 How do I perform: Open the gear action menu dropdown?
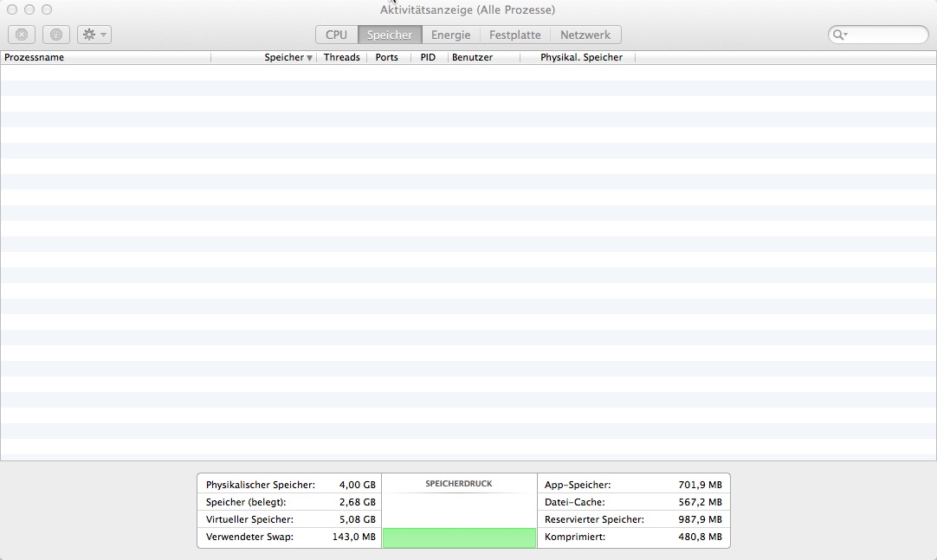[x=94, y=35]
